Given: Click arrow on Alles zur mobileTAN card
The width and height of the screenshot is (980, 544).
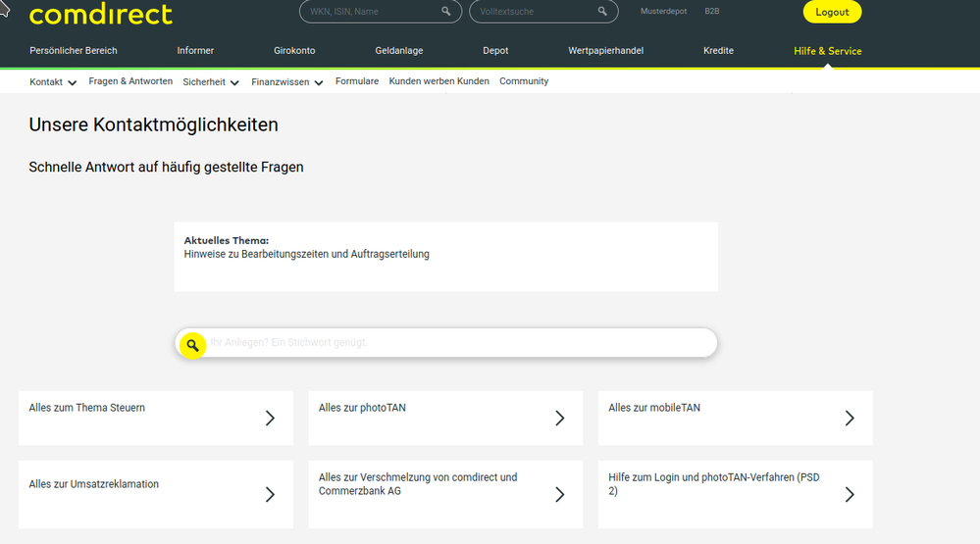Looking at the screenshot, I should [x=850, y=419].
